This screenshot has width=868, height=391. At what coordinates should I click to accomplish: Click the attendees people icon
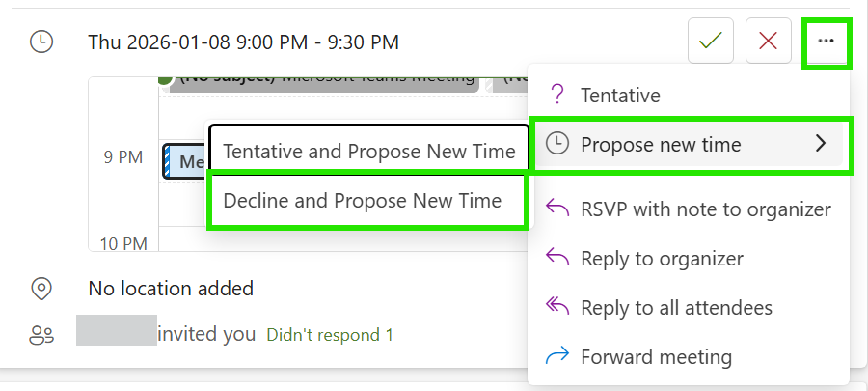click(41, 335)
